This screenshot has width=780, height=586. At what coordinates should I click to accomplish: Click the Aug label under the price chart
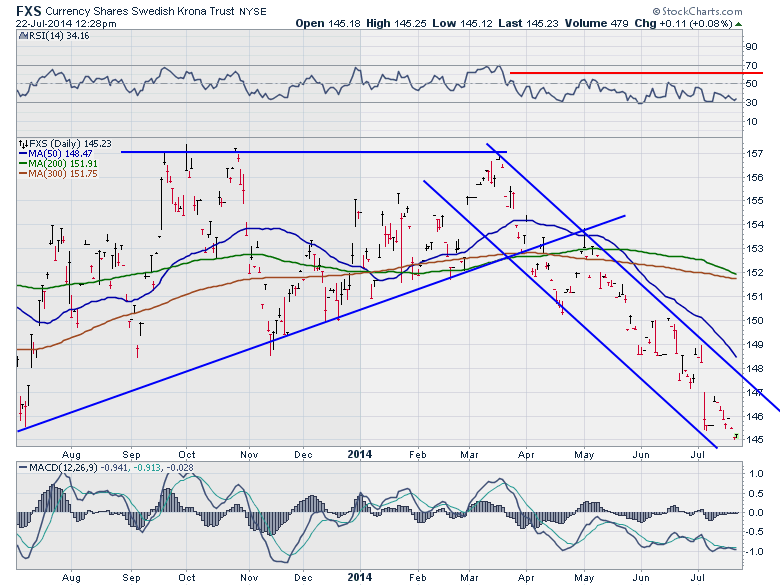pos(71,454)
